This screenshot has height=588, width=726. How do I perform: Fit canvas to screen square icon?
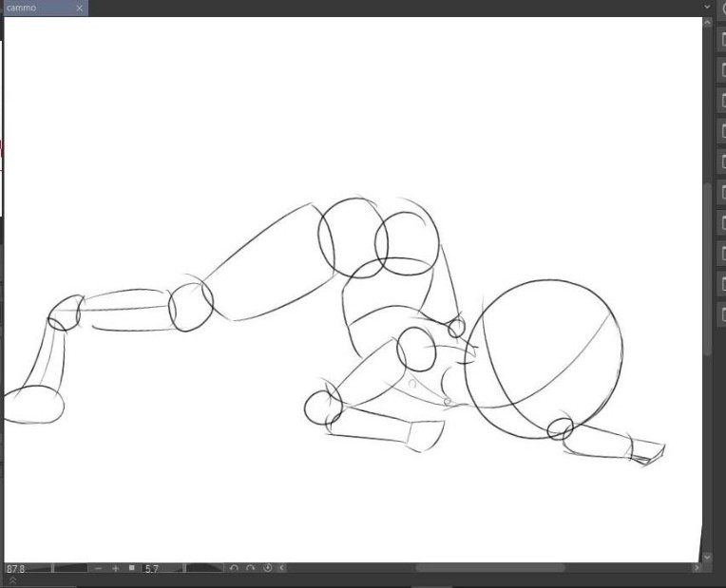[132, 568]
